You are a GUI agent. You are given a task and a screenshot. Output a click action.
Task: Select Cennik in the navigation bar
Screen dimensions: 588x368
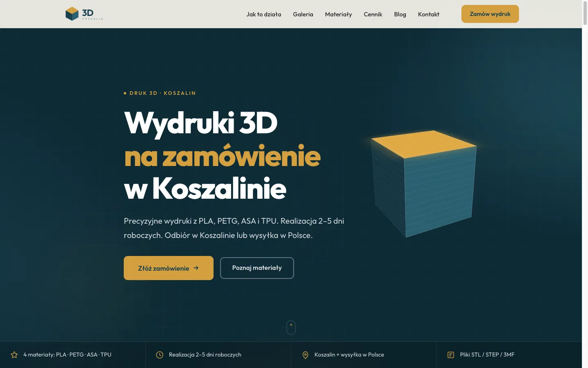tap(373, 14)
